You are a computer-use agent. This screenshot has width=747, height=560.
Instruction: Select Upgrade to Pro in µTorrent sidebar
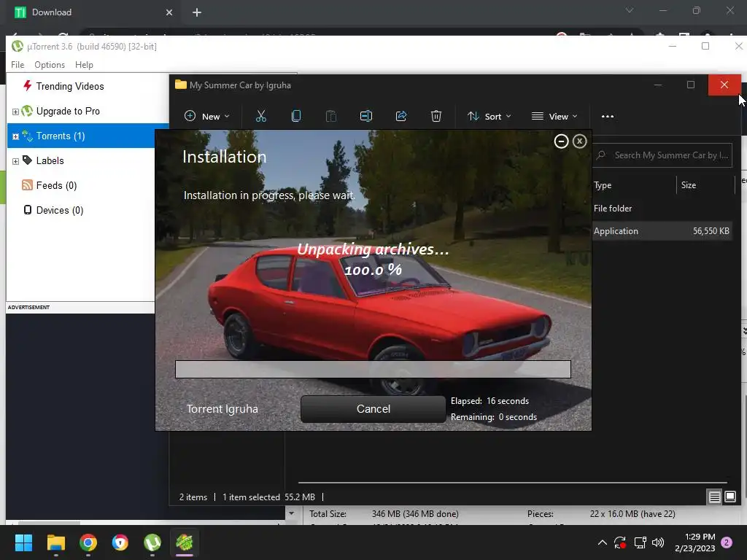[68, 111]
